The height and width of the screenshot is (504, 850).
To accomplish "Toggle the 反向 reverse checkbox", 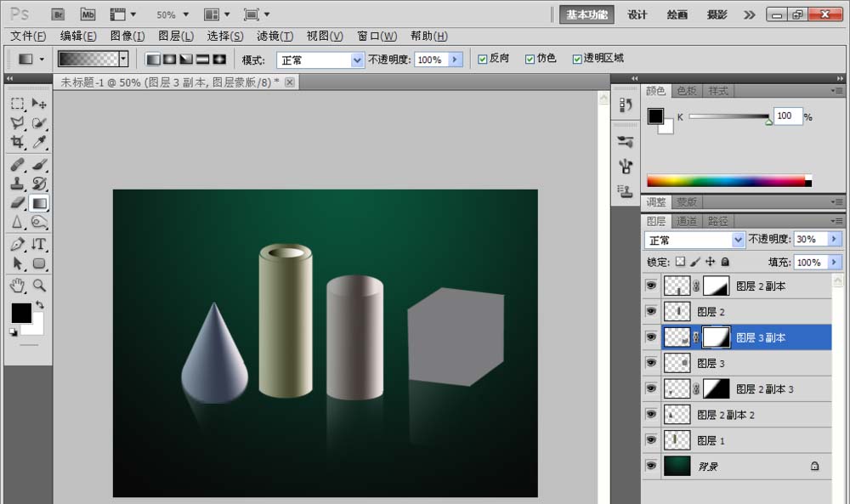I will tap(483, 59).
